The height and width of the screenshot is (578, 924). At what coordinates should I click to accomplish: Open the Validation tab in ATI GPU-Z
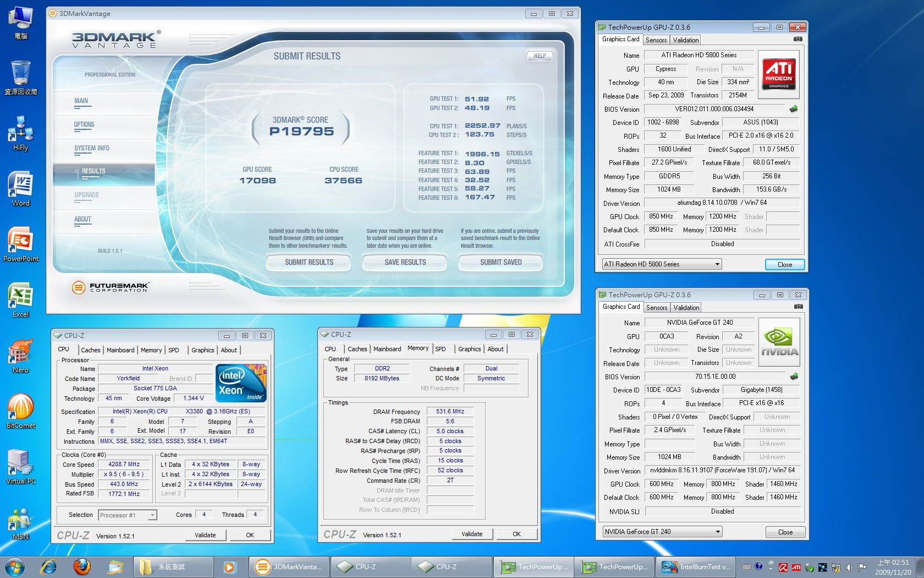686,40
